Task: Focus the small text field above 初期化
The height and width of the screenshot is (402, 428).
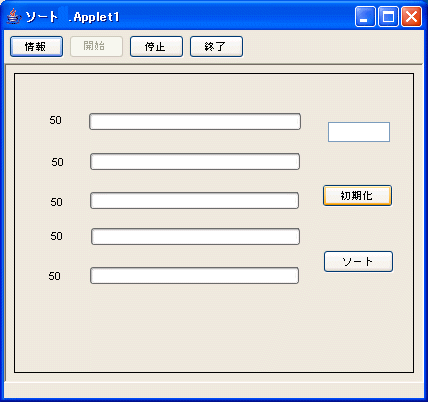Action: coord(359,132)
